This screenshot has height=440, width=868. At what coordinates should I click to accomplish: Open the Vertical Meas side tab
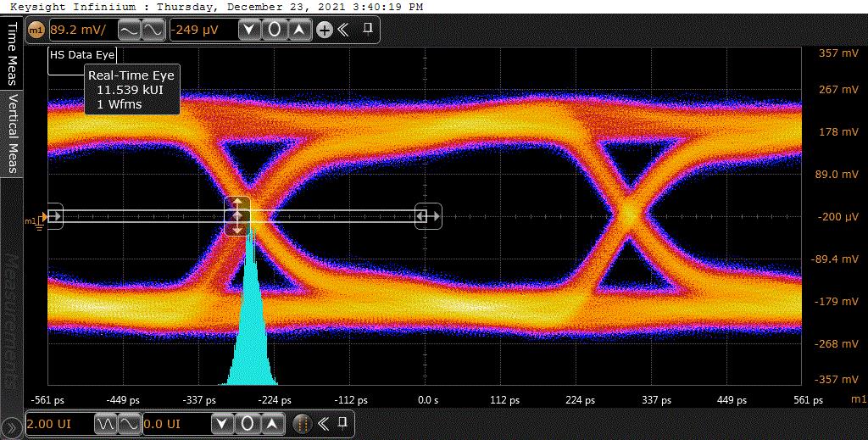pos(12,133)
